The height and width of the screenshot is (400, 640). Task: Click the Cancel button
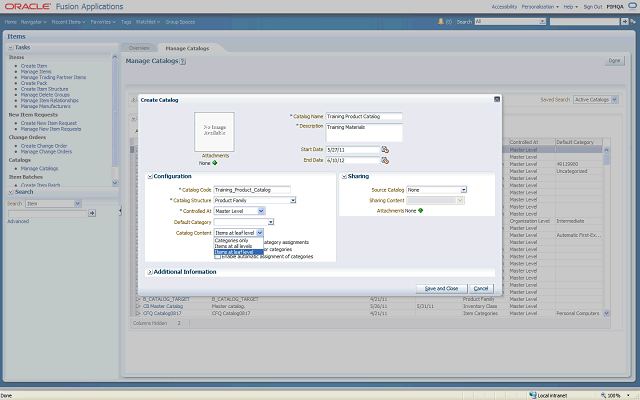pos(481,288)
